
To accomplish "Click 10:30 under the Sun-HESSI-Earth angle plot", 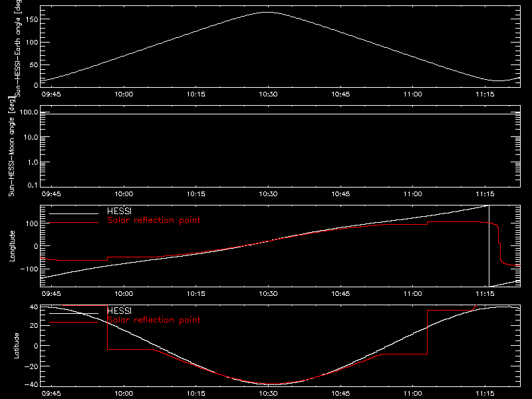I will [x=268, y=94].
